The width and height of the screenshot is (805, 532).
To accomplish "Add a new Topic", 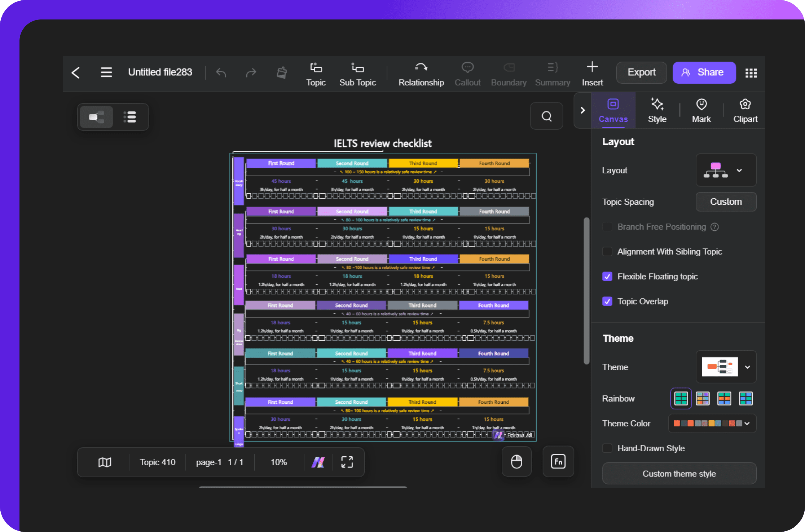I will click(316, 75).
